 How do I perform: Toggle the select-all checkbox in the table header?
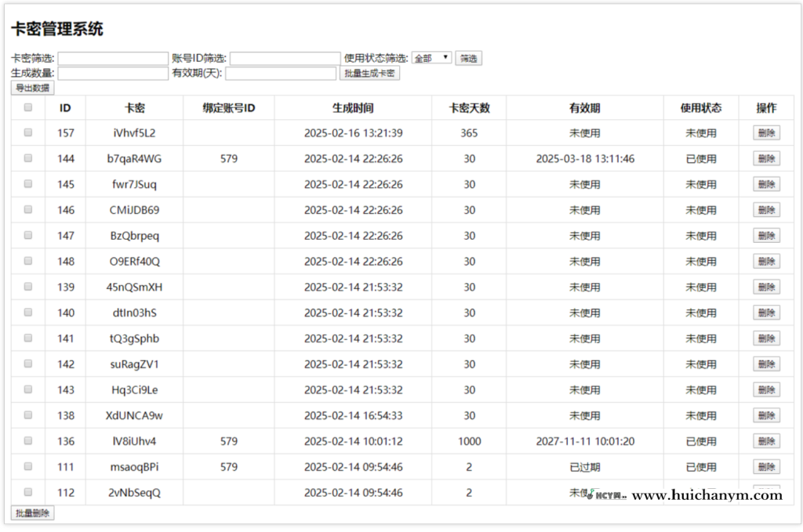click(27, 107)
